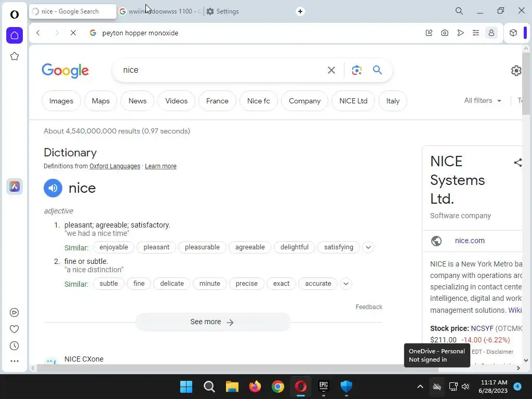Select the France filter chip
Viewport: 532px width, 399px height.
[217, 101]
